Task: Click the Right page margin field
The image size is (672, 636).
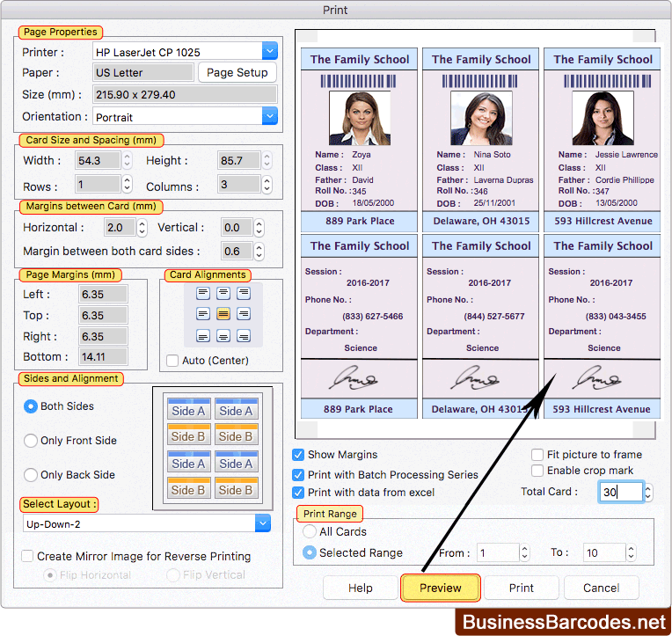Action: [x=103, y=336]
